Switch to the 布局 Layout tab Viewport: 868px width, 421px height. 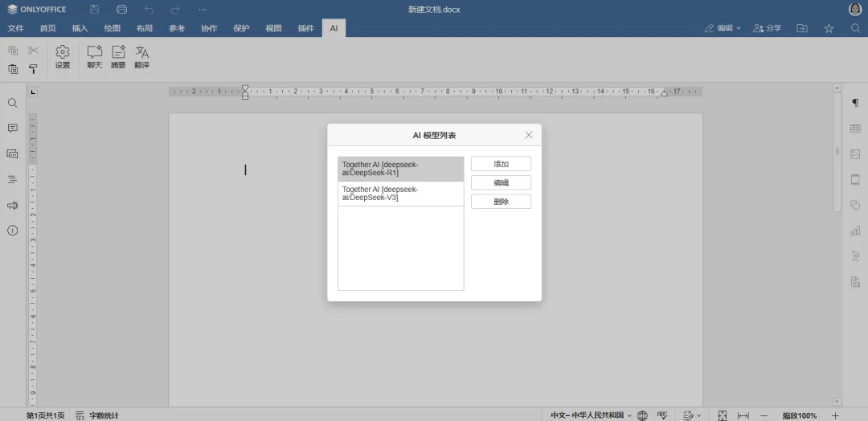pyautogui.click(x=145, y=28)
